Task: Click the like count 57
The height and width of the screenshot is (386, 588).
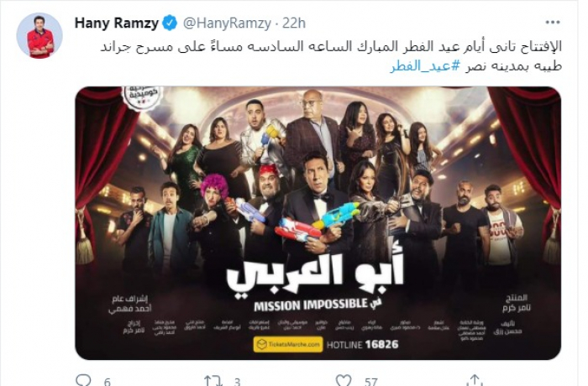Action: point(370,382)
